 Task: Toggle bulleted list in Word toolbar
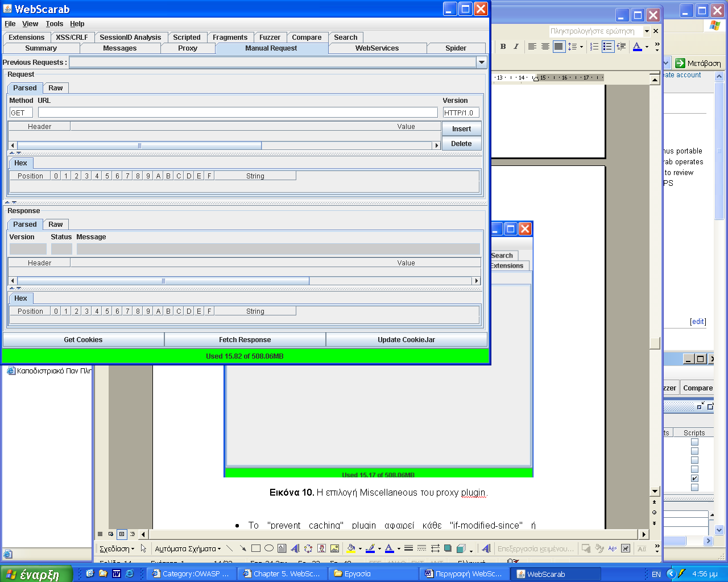tap(607, 47)
